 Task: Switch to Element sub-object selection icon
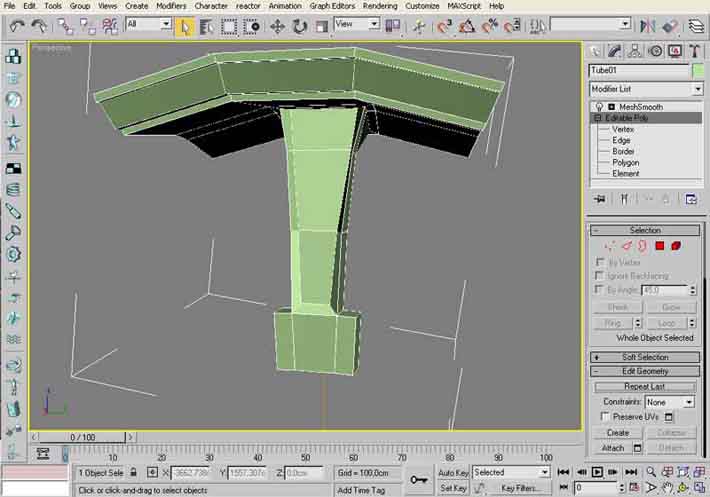pos(677,245)
